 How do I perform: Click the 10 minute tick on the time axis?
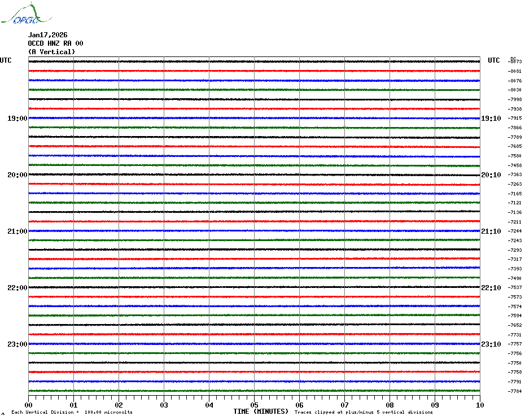pos(479,405)
